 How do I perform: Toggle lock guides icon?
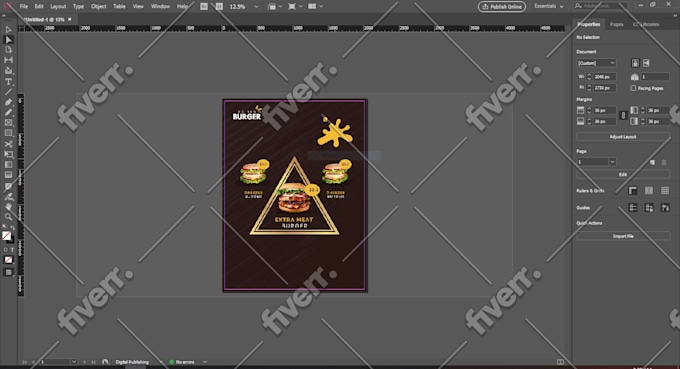tap(649, 208)
